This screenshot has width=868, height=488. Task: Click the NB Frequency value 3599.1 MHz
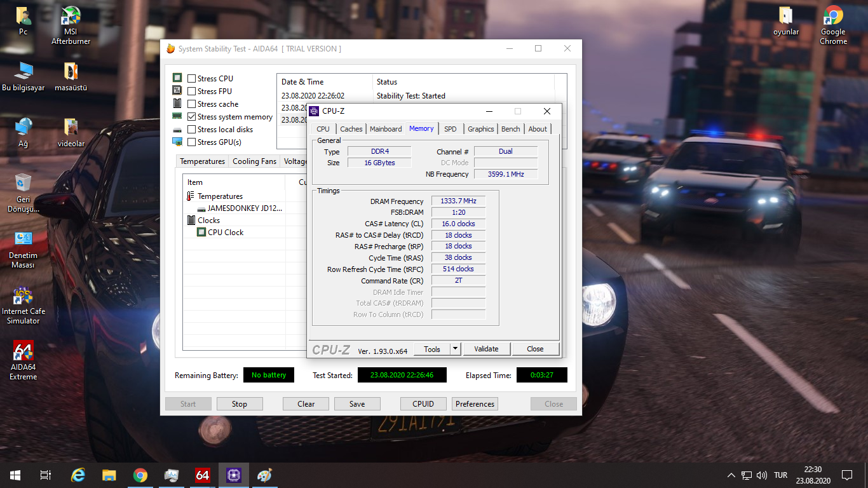(506, 174)
